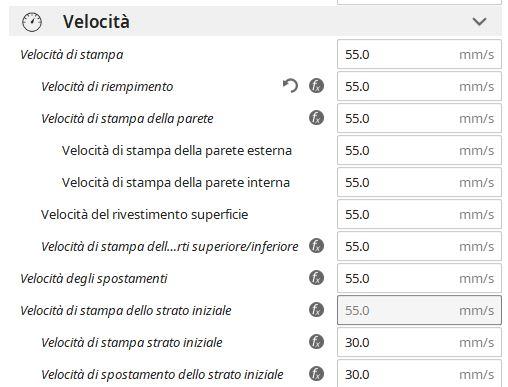Image resolution: width=508 pixels, height=387 pixels.
Task: Click the Velocità di riempimento value field
Action: [x=419, y=86]
